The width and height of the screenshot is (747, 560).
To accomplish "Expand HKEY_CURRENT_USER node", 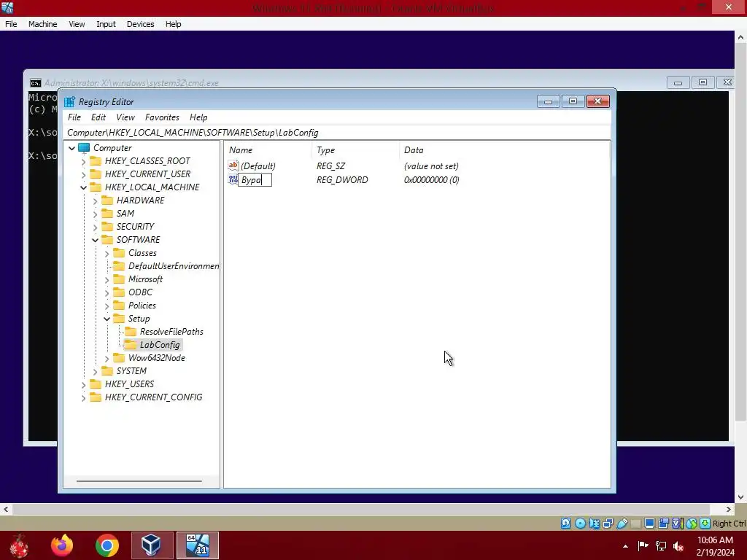I will coord(83,174).
